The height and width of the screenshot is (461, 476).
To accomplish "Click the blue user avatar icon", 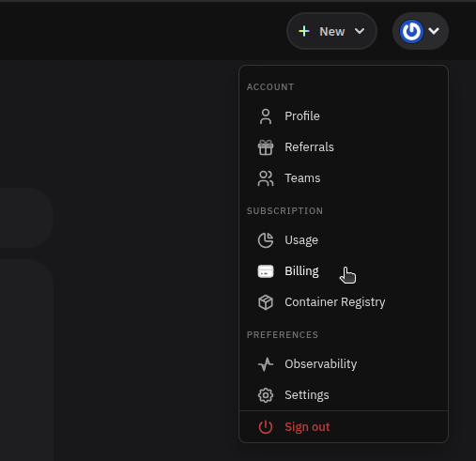I will [411, 31].
